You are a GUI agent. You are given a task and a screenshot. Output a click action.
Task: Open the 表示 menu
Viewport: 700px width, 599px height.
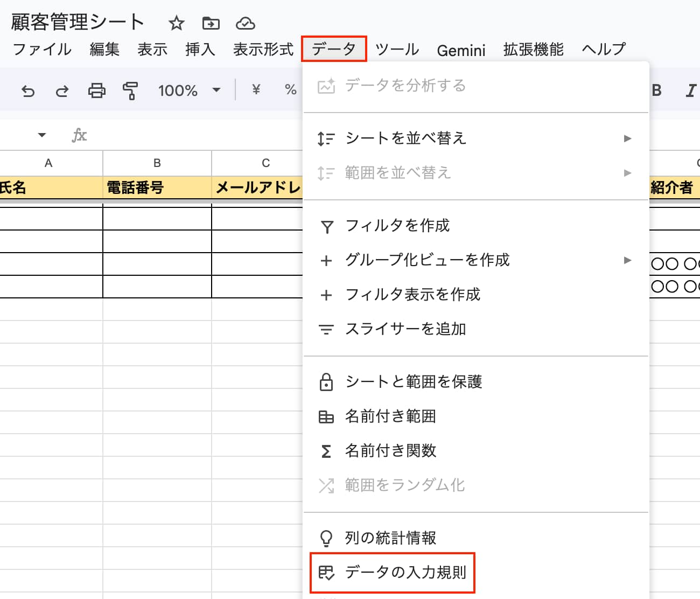coord(152,50)
